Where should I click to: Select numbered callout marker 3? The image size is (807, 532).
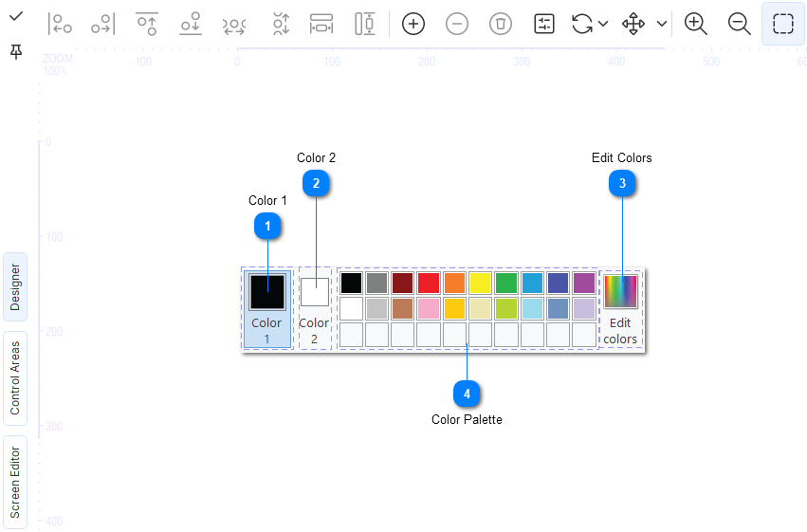pyautogui.click(x=622, y=184)
